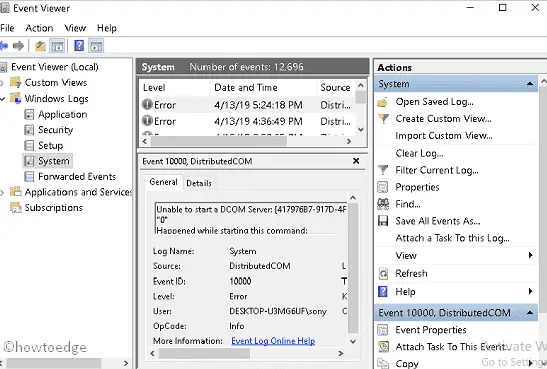
Task: Open the Event Log Online Help link
Action: point(273,341)
